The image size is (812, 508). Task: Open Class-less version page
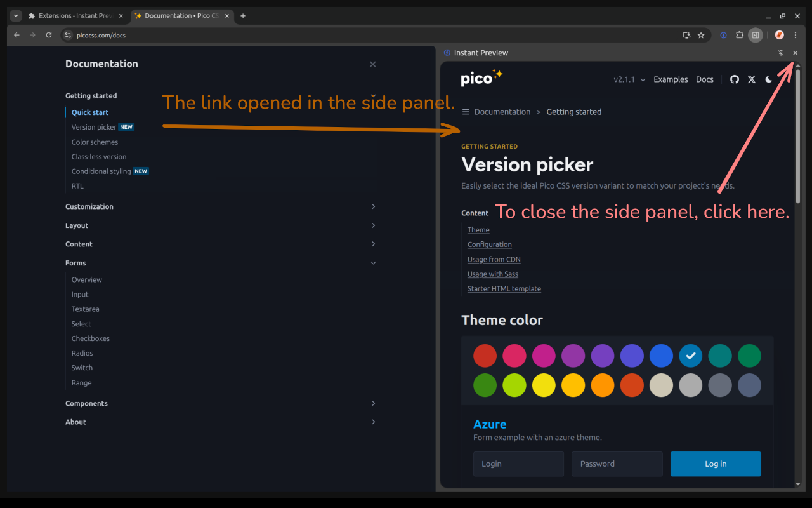99,157
